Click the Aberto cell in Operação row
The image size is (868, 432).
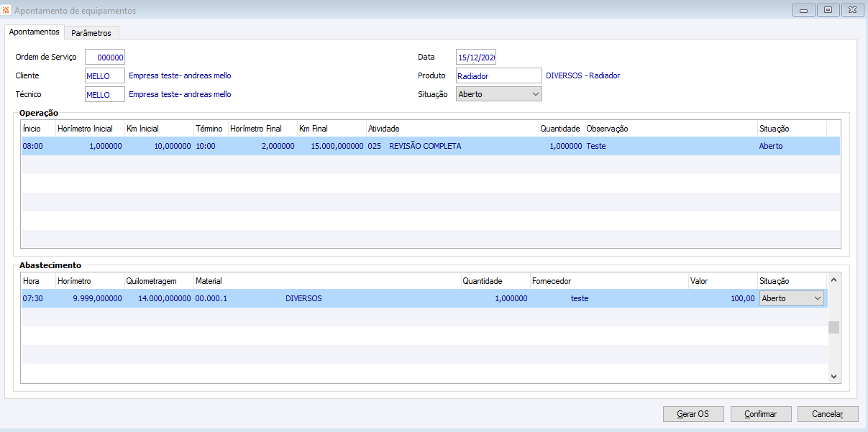792,146
